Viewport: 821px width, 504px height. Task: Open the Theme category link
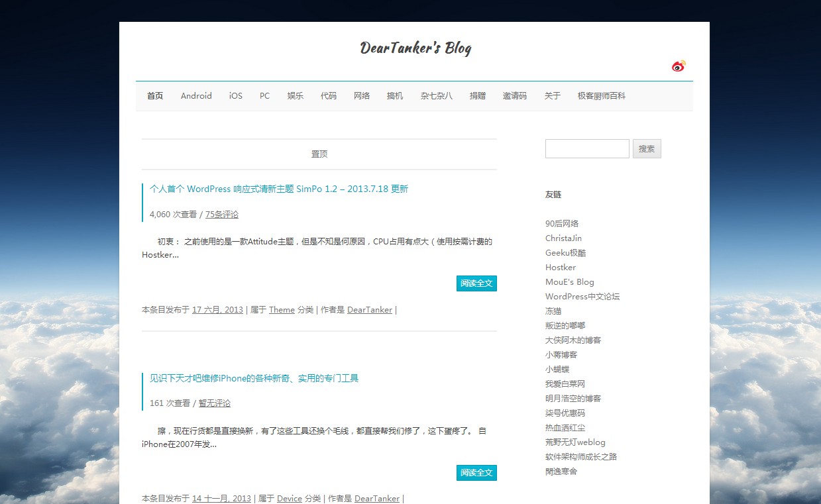coord(282,310)
